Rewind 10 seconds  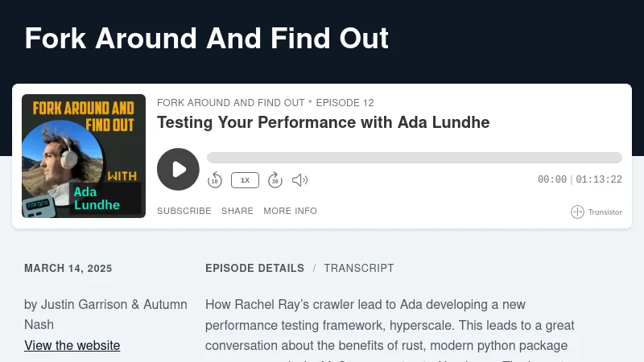pos(215,180)
